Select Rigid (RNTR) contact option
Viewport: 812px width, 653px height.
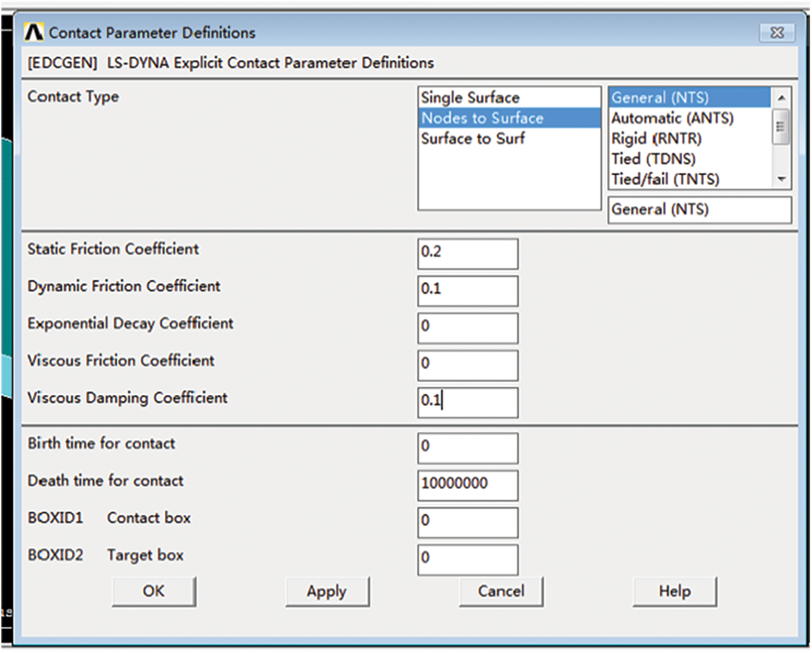[x=656, y=138]
